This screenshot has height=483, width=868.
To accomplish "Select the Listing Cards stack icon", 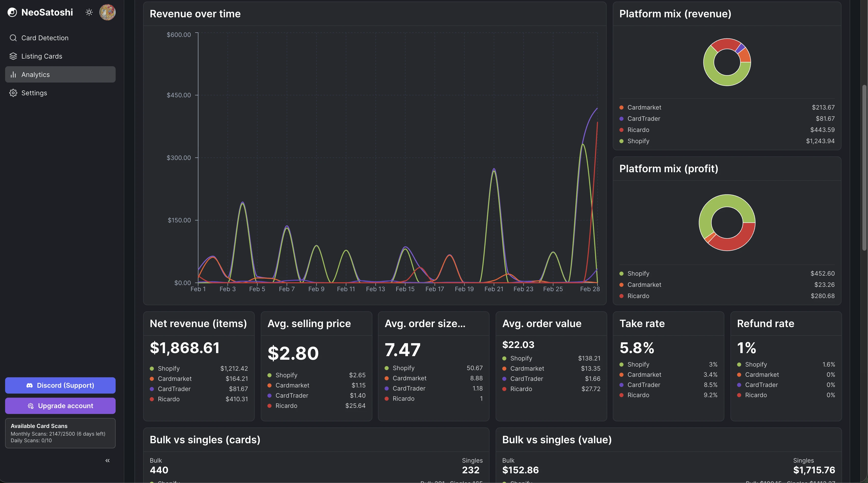I will [13, 56].
